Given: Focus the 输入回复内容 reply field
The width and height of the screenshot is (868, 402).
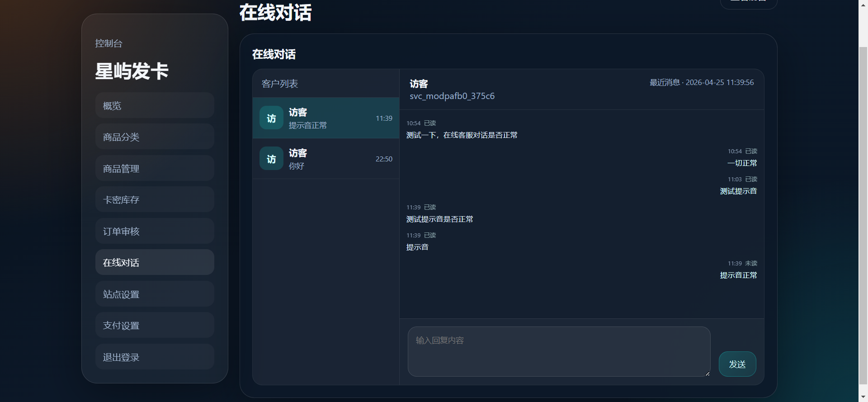Looking at the screenshot, I should point(559,352).
